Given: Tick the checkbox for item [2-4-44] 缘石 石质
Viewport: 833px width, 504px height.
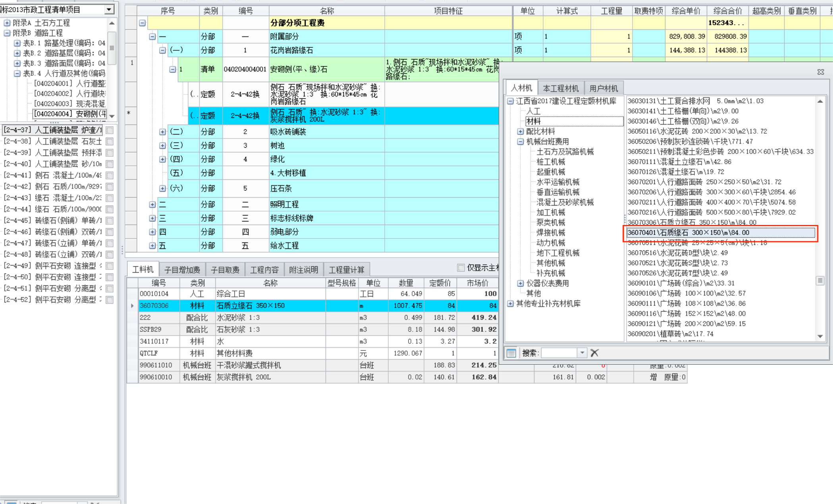Looking at the screenshot, I should [x=110, y=209].
